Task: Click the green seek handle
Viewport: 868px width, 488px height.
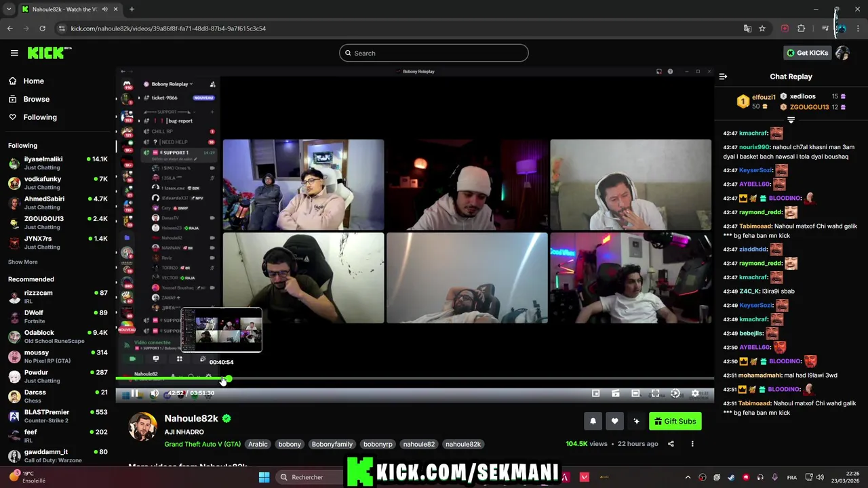Action: pyautogui.click(x=229, y=379)
